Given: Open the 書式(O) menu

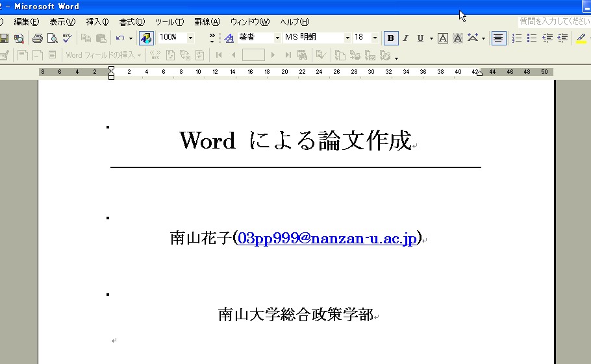Looking at the screenshot, I should [x=132, y=22].
